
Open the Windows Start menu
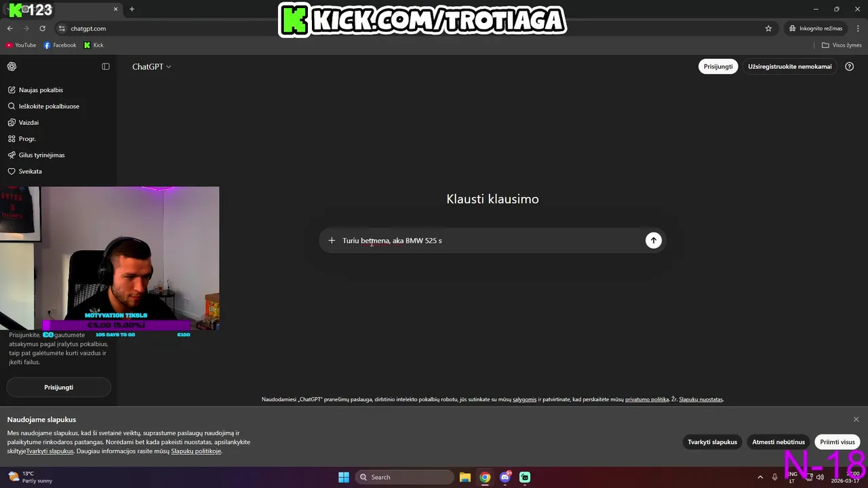[x=344, y=477]
